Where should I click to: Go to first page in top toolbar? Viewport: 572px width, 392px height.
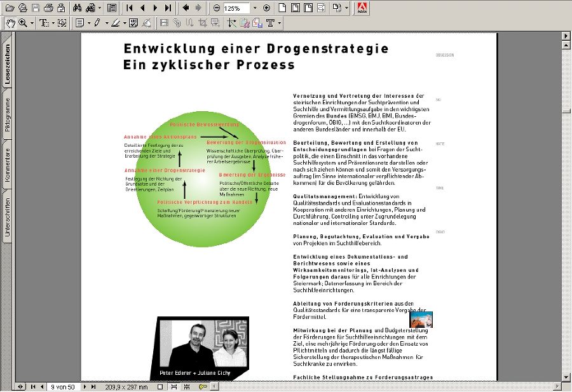129,8
